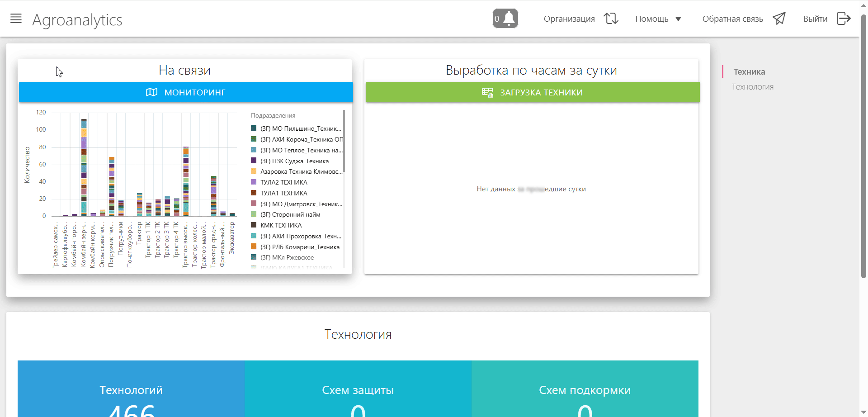Open the Организация selector
868x417 pixels.
click(569, 19)
